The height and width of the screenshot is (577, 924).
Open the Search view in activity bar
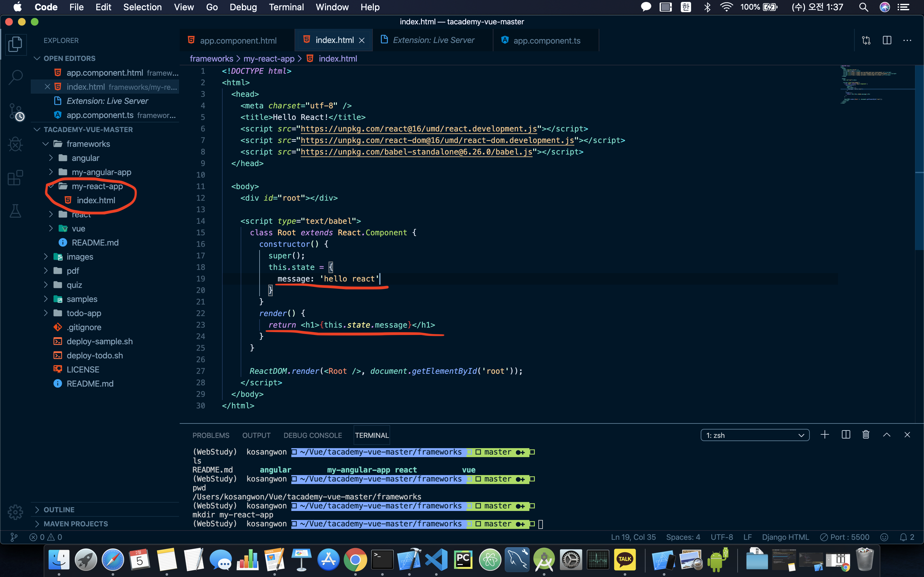[16, 77]
